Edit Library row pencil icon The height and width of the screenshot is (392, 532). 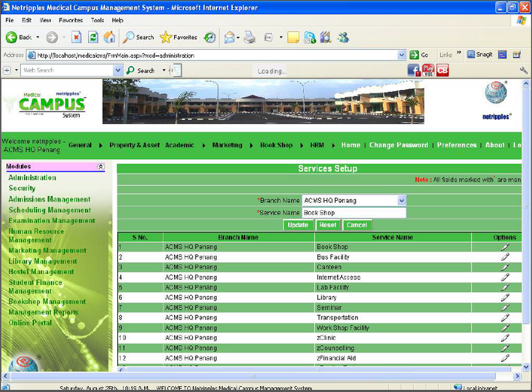[x=505, y=297]
